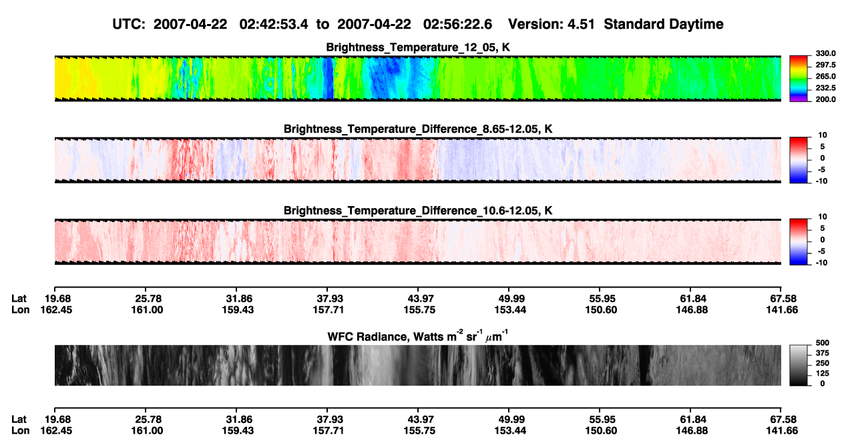Click longitude 159.43 on the upper axis
Image resolution: width=868 pixels, height=445 pixels.
coord(238,310)
